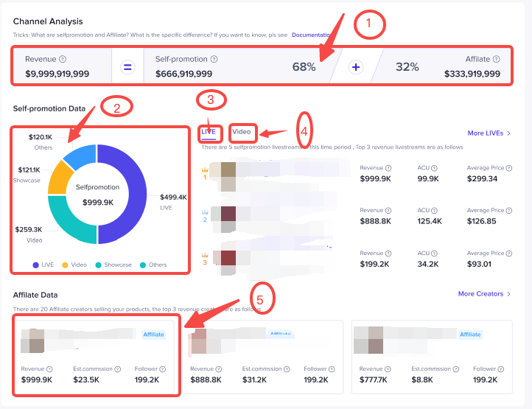
Task: Expand the More LIVEs list
Action: pyautogui.click(x=489, y=133)
